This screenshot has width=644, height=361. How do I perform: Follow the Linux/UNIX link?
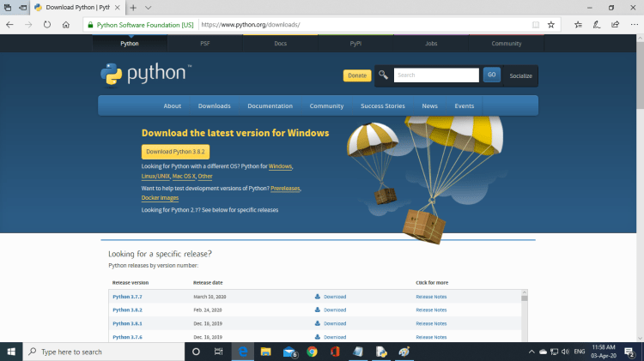tap(155, 176)
